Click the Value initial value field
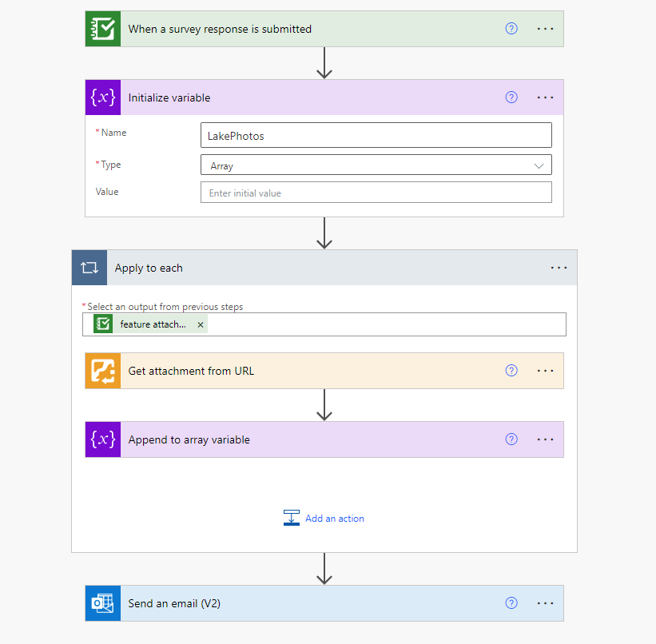The height and width of the screenshot is (644, 656). (376, 193)
